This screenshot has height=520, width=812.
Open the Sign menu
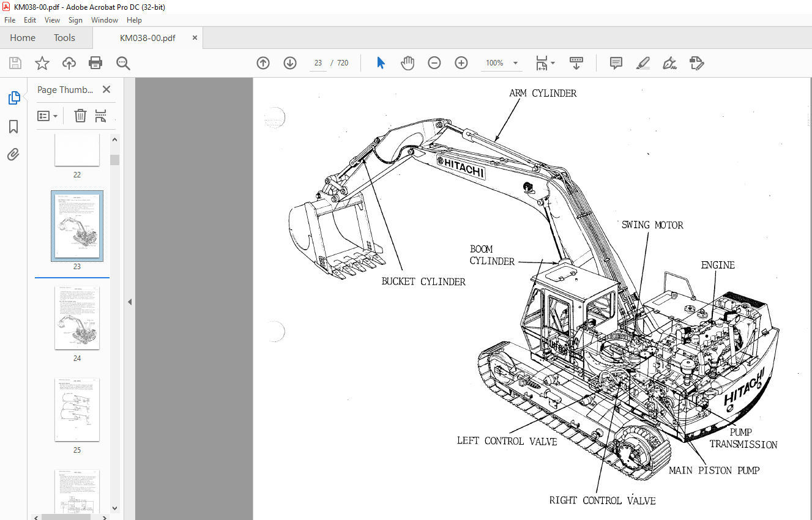pyautogui.click(x=75, y=20)
